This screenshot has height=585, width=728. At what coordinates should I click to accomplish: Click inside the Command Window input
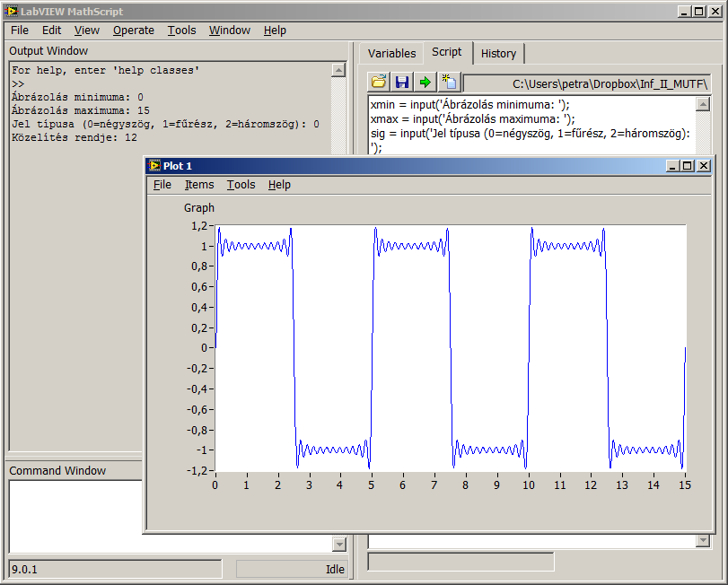[x=75, y=515]
